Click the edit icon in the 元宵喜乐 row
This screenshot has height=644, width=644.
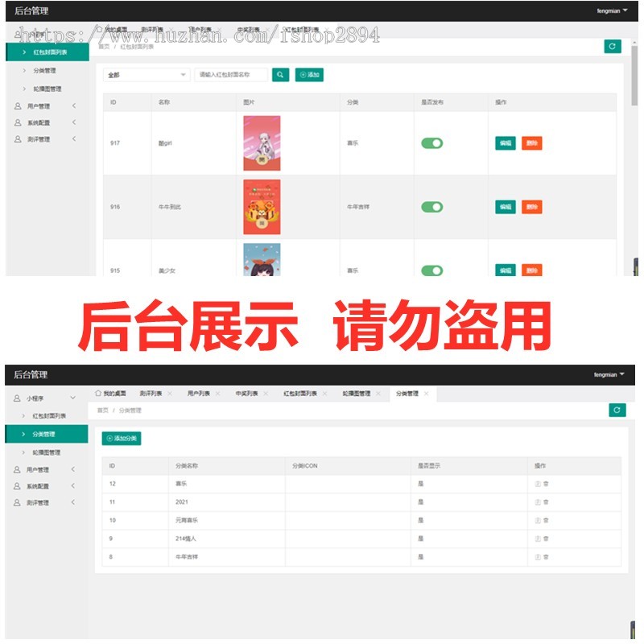[x=538, y=520]
